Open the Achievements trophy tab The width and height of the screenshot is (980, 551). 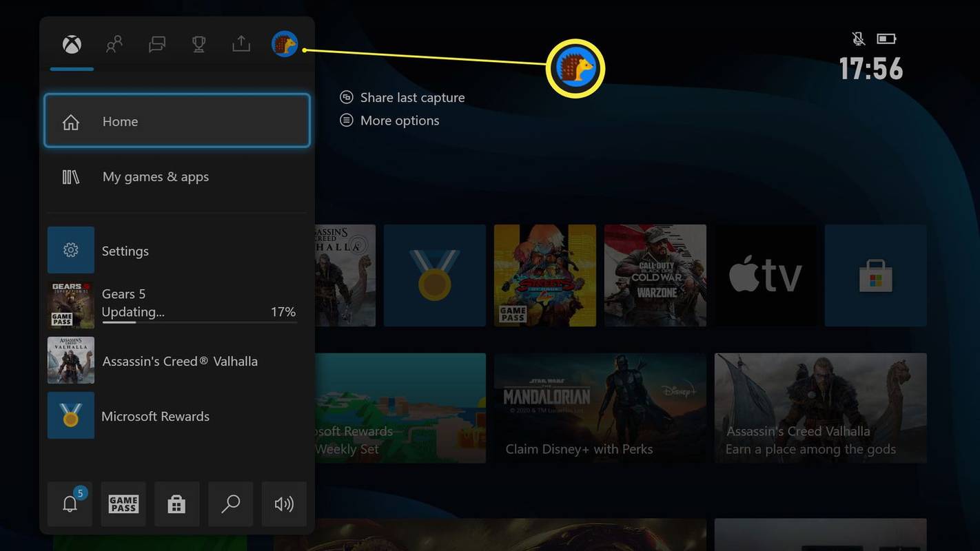199,45
